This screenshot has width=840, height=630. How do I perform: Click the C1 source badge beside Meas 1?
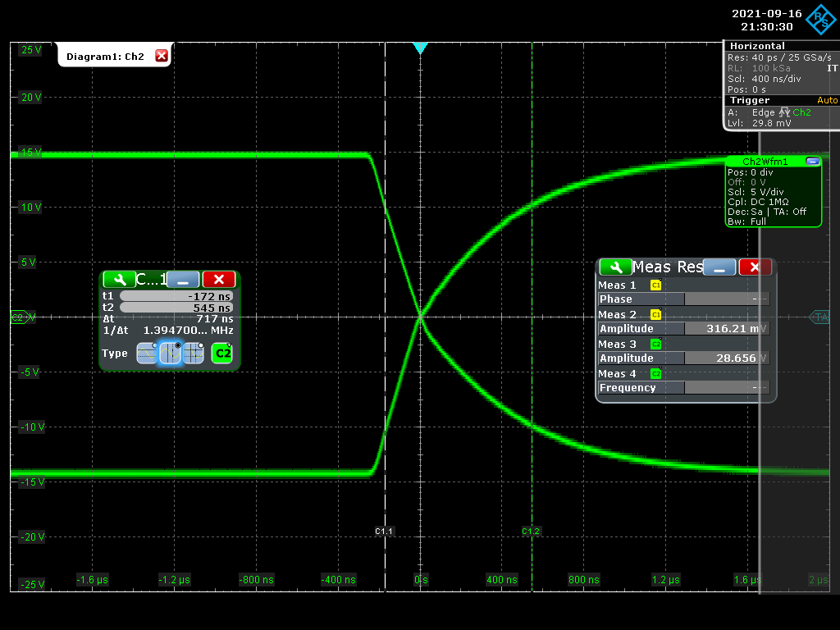[x=655, y=285]
